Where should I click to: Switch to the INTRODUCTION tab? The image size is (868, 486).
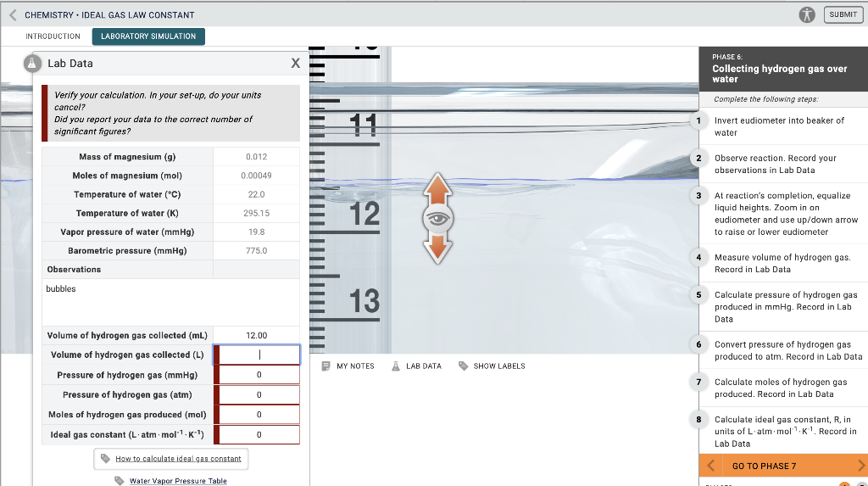(x=53, y=36)
